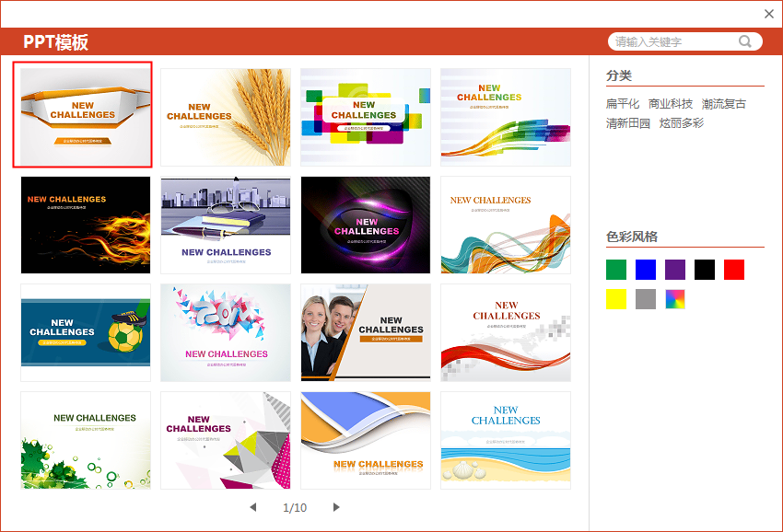Screen dimensions: 783x532
Task: Go to next page arrow
Action: click(x=336, y=507)
